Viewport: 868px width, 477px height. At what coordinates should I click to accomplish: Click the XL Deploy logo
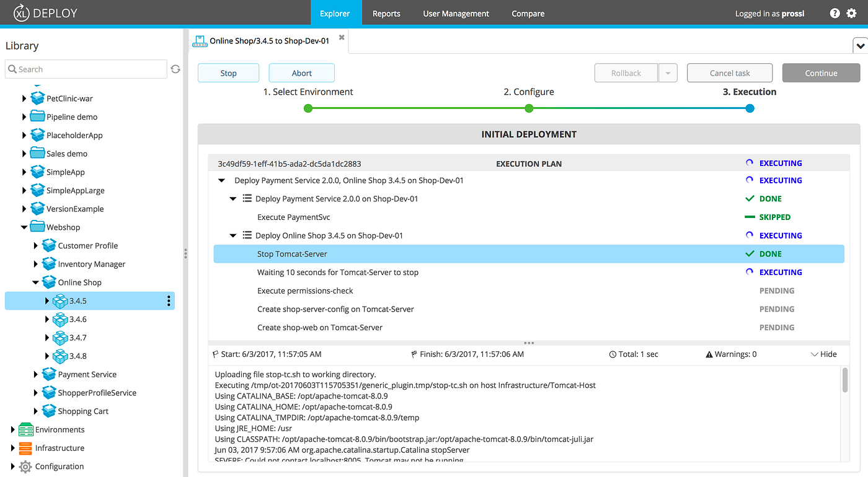pyautogui.click(x=43, y=12)
